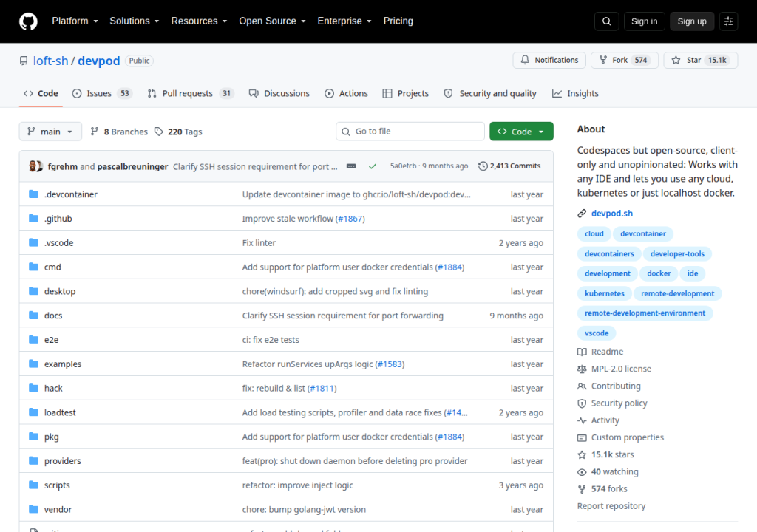Image resolution: width=757 pixels, height=532 pixels.
Task: Open the 2,413 Commits link
Action: pos(509,166)
